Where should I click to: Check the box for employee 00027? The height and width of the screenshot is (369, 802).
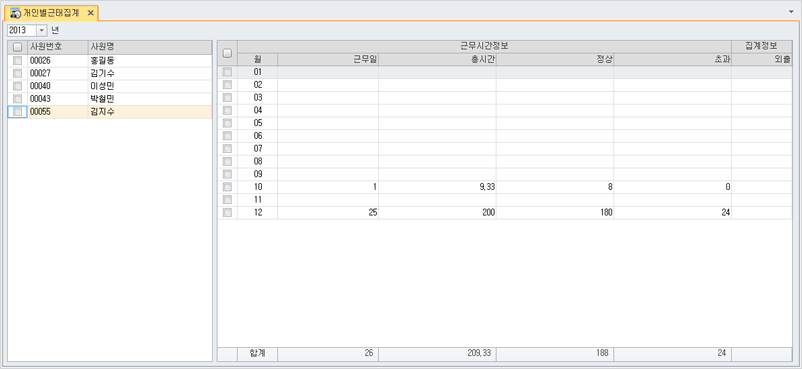(x=18, y=73)
